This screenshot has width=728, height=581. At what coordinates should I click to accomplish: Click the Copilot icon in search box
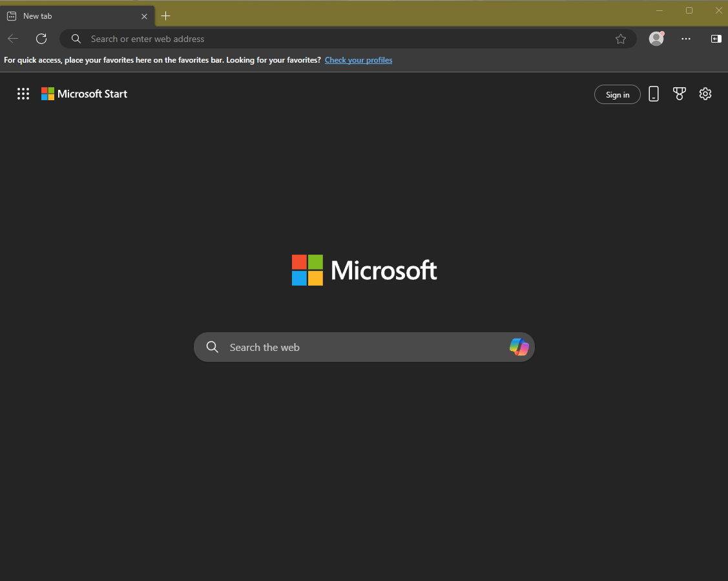[519, 347]
